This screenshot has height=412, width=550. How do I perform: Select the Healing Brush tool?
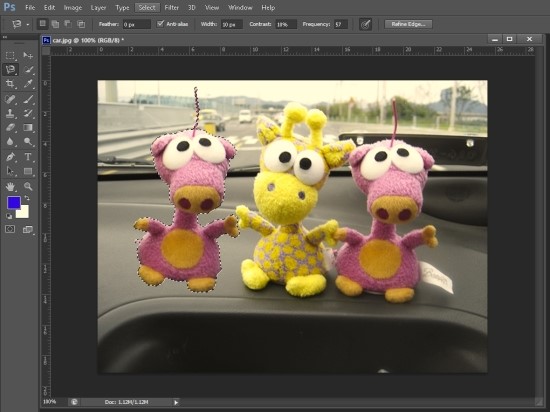coord(10,99)
